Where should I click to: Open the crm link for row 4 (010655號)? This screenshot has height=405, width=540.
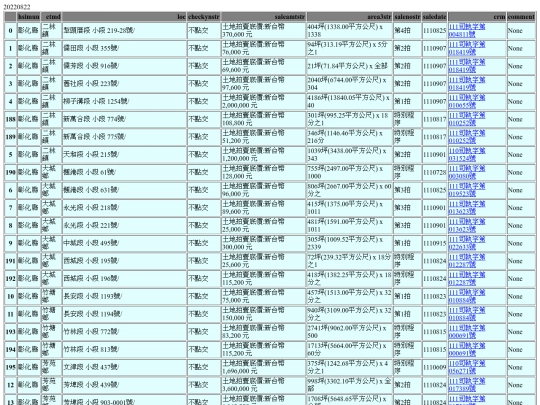coord(467,102)
